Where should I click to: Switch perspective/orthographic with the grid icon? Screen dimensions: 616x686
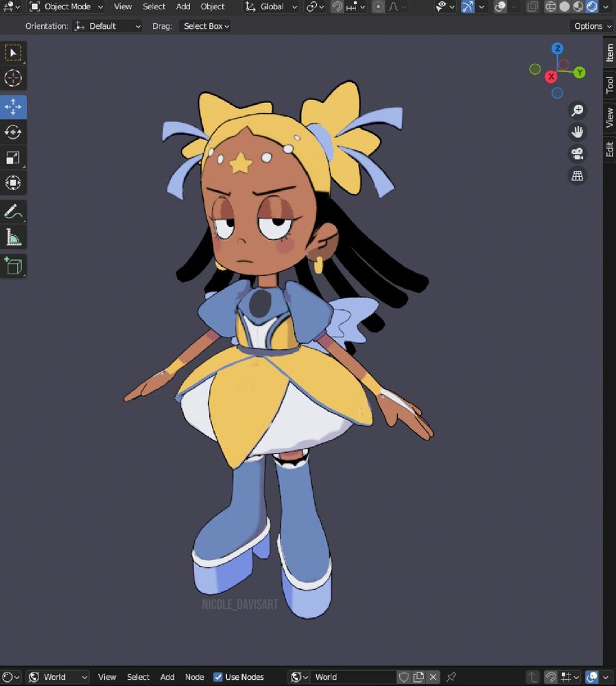click(x=577, y=176)
